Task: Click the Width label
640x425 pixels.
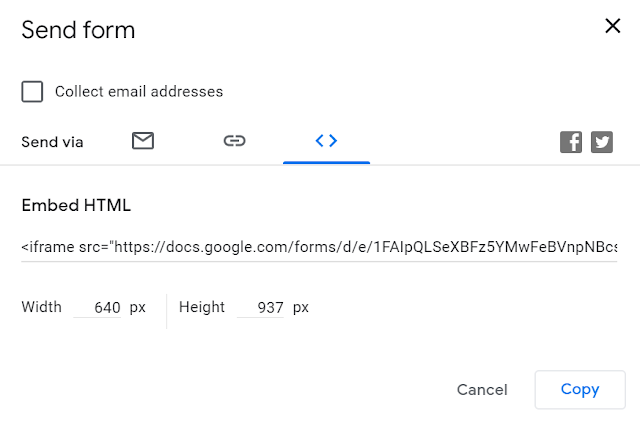Action: 42,307
